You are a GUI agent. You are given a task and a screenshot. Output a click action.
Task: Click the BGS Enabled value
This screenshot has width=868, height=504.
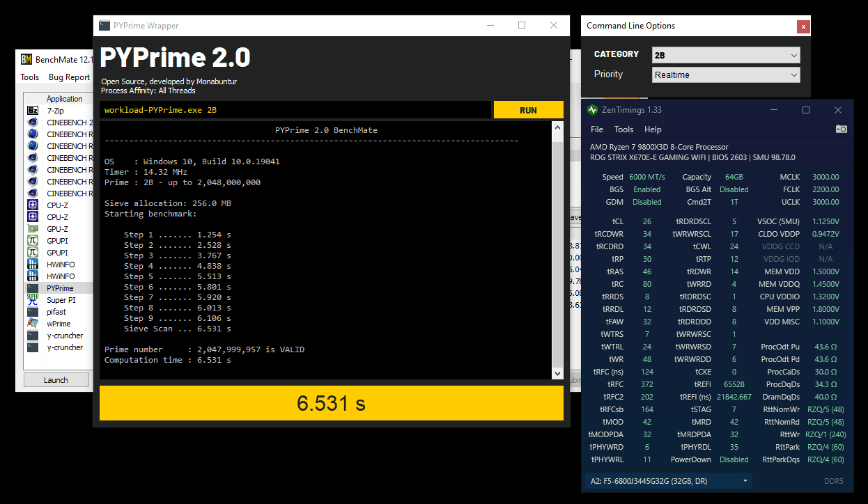tap(647, 189)
